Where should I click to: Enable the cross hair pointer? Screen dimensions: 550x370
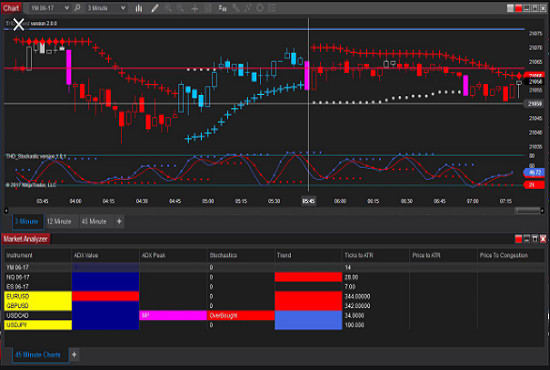(x=195, y=8)
